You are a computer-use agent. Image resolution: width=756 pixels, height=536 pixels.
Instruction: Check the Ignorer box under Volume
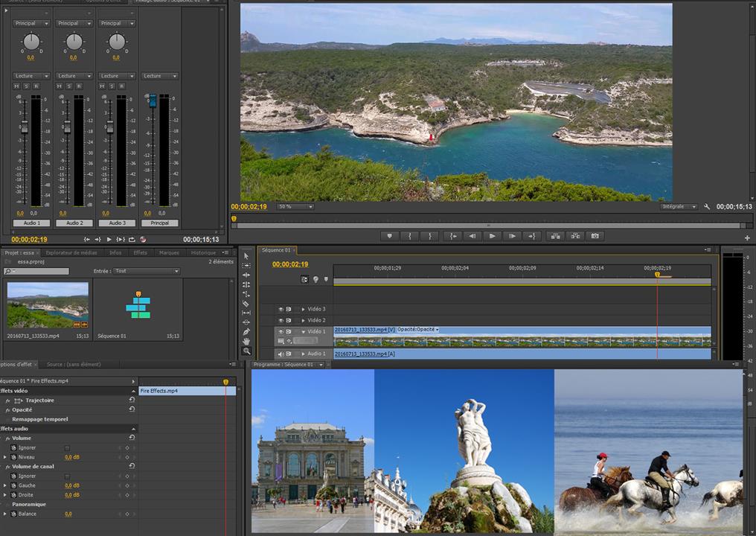[67, 447]
